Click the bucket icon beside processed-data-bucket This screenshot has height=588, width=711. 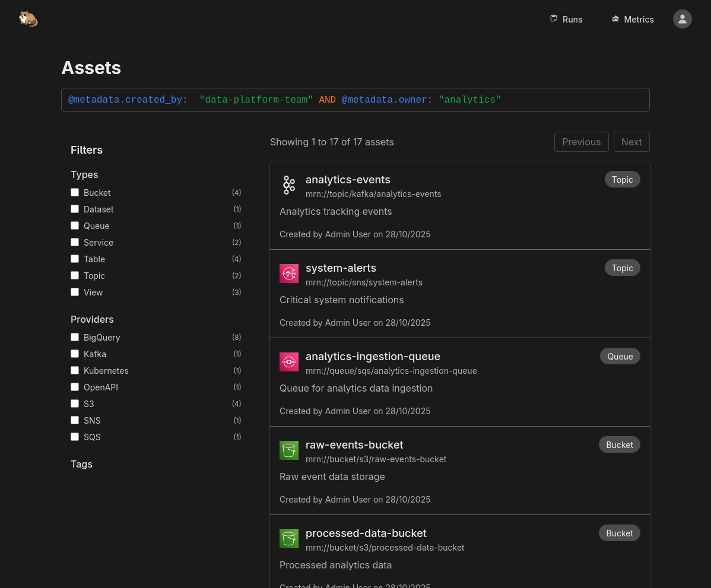pyautogui.click(x=289, y=538)
